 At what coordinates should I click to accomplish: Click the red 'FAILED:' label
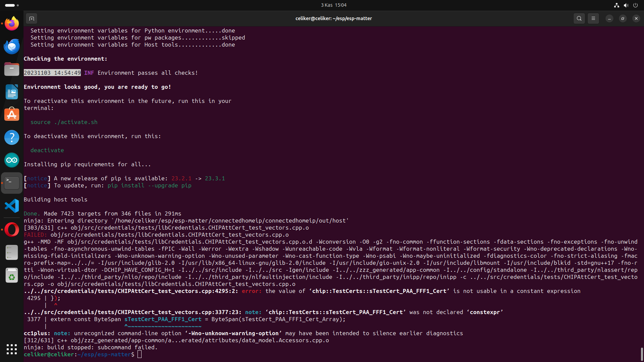(x=36, y=235)
